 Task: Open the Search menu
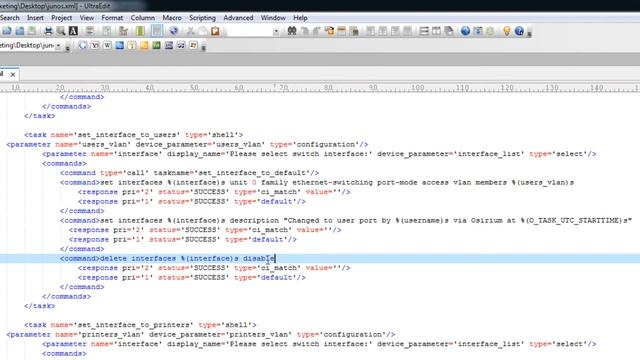pyautogui.click(x=9, y=18)
